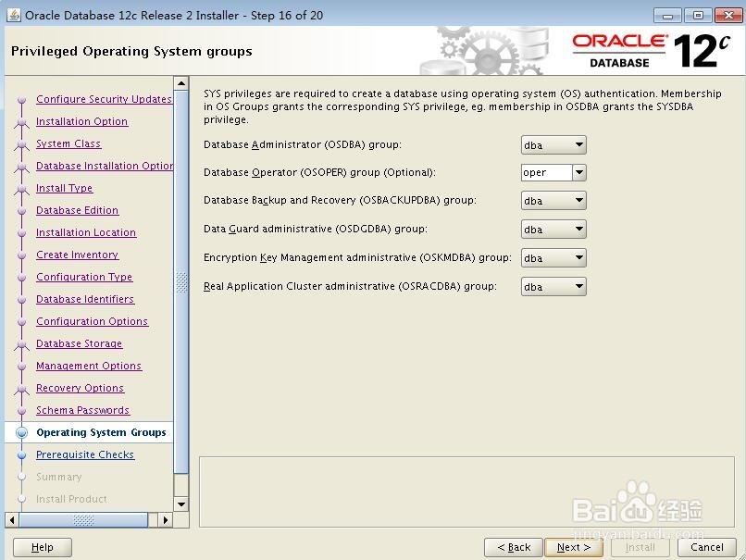Cancel the installer
Screen dimensions: 746x560
tap(706, 547)
